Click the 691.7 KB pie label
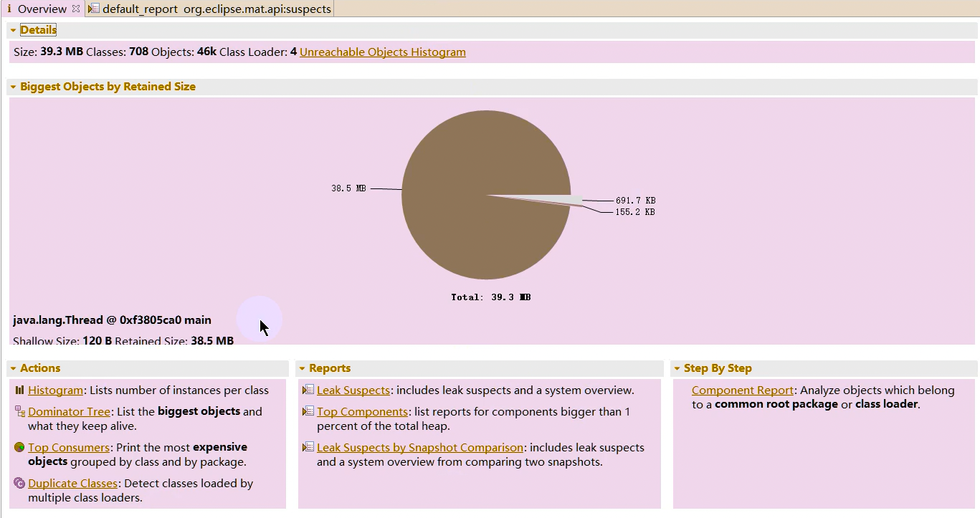Screen dimensions: 980x518 635,201
